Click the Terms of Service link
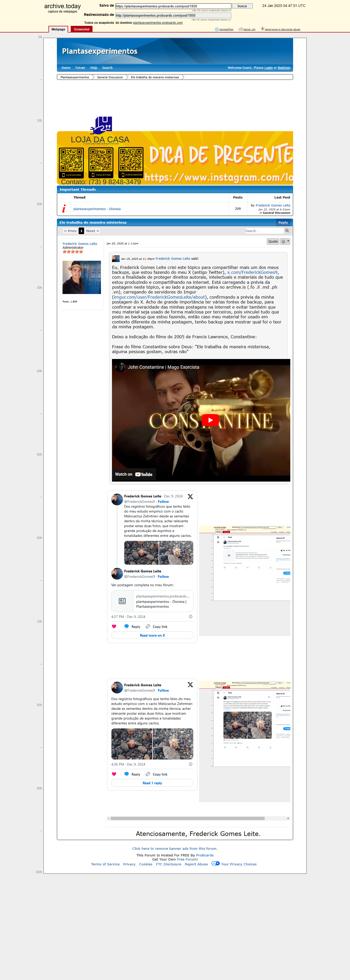 tap(105, 864)
